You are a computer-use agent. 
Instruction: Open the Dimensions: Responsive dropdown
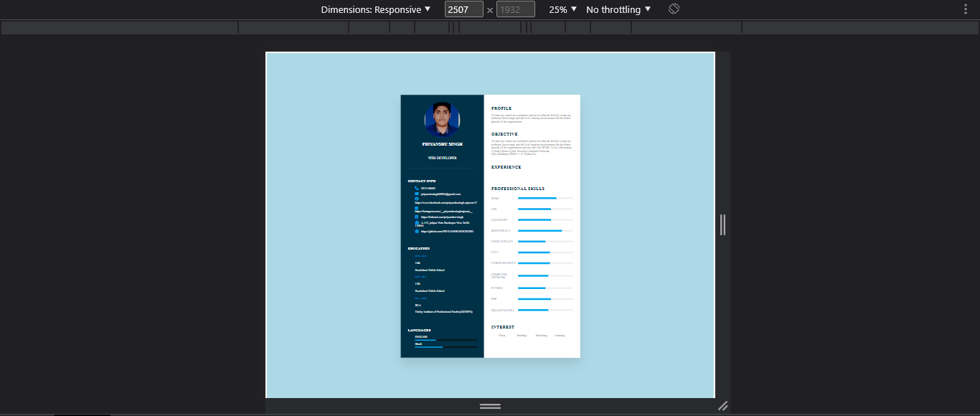(376, 9)
